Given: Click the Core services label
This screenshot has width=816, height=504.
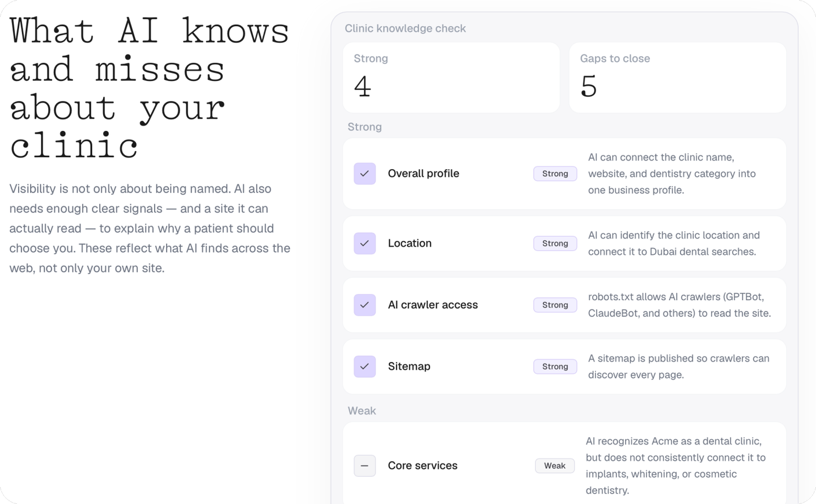Looking at the screenshot, I should click(x=423, y=465).
